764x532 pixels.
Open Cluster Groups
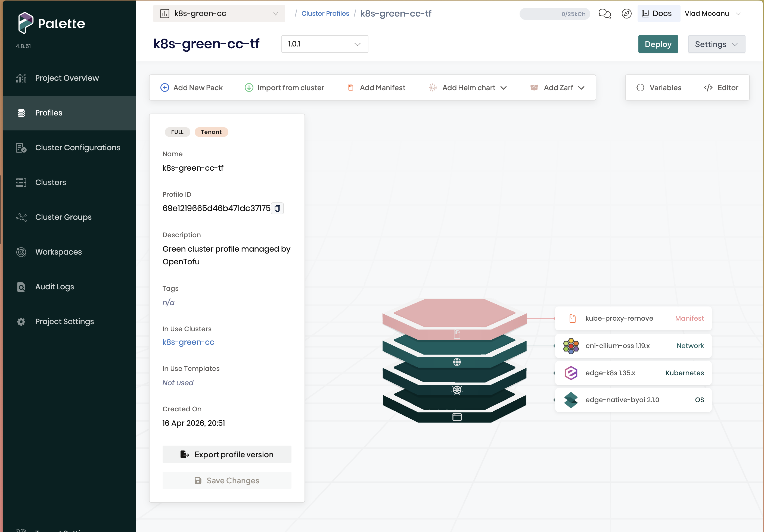click(69, 217)
